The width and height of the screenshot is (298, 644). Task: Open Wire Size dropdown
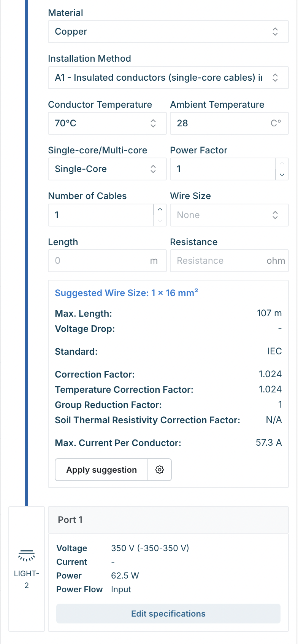229,215
